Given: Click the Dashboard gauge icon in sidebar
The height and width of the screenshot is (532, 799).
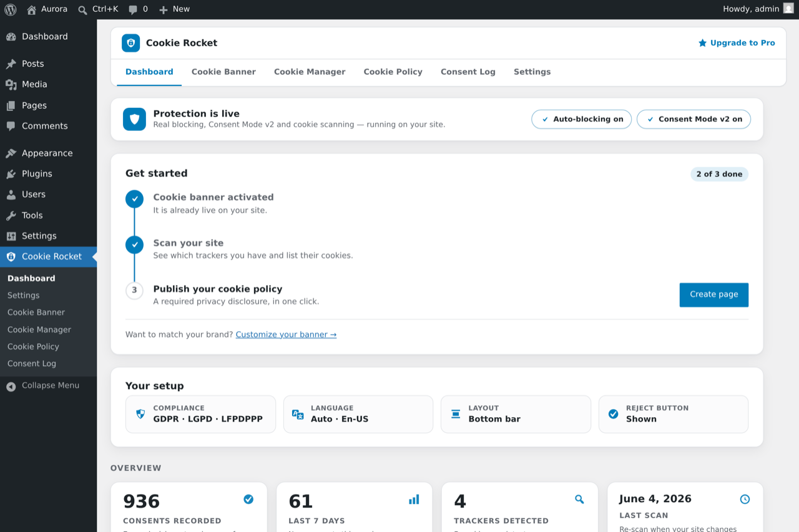Looking at the screenshot, I should pos(11,37).
